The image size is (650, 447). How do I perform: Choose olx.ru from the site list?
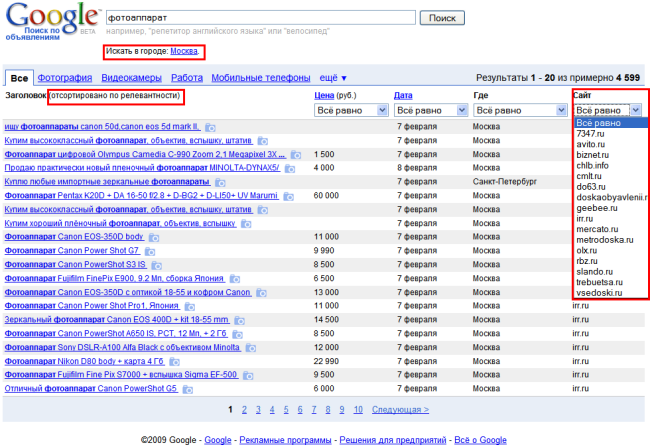coord(587,250)
